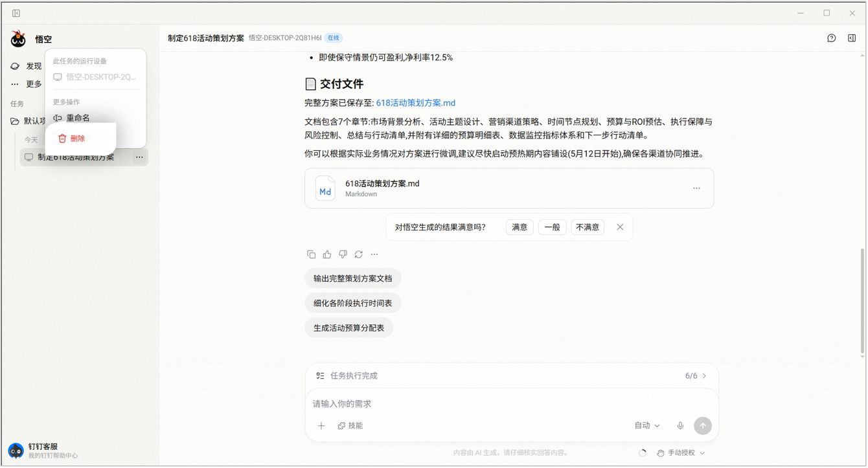Viewport: 868px width, 468px height.
Task: Click the 悟空-DESKTOP-2Q... device entry in the popup
Action: point(95,77)
